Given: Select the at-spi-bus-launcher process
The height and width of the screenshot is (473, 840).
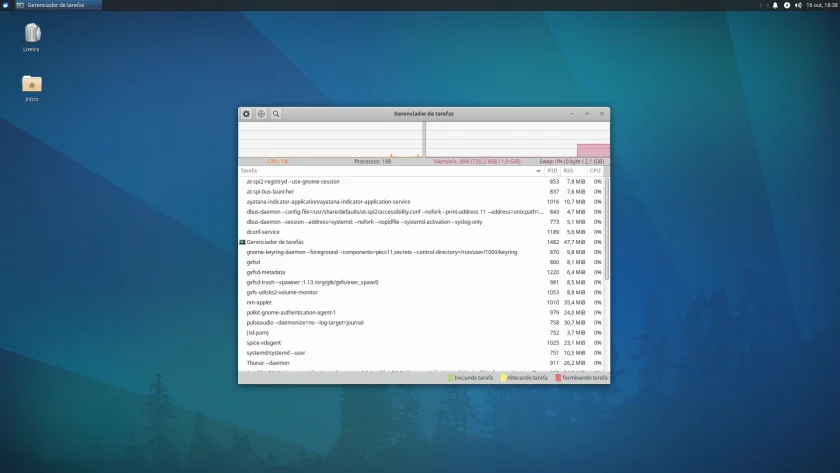Looking at the screenshot, I should (x=421, y=192).
